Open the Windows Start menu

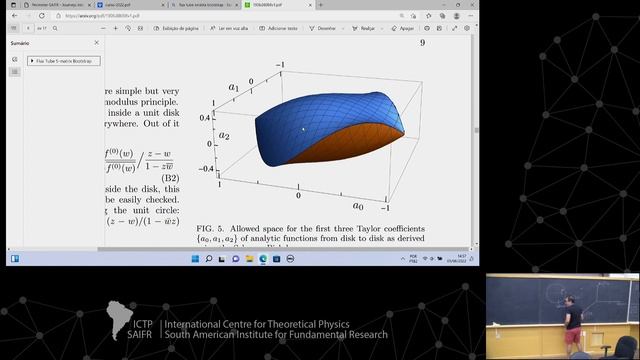click(195, 259)
